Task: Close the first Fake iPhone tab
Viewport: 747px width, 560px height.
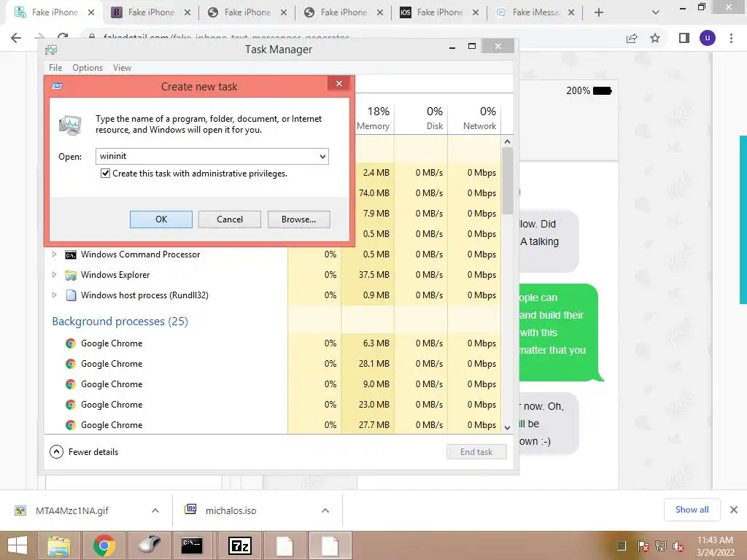Action: click(x=91, y=13)
